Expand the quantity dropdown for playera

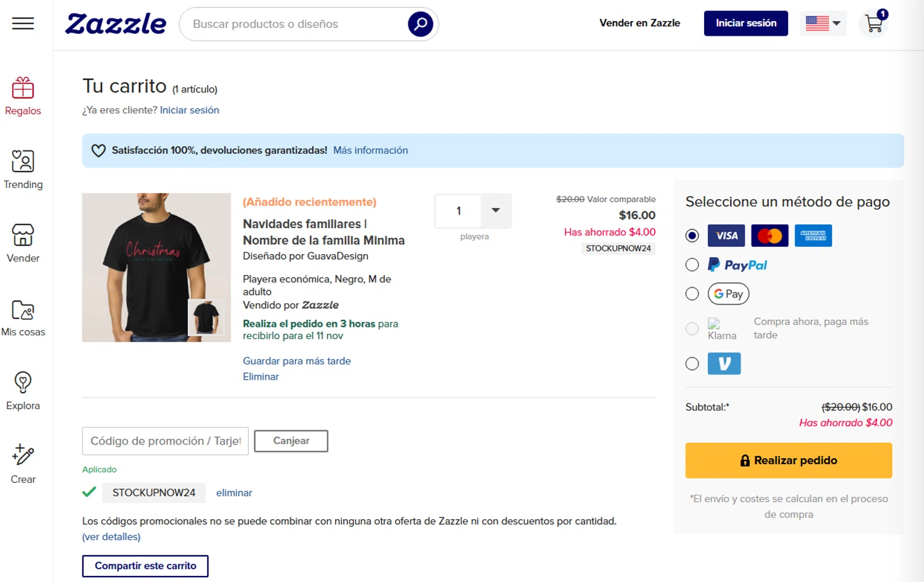[x=495, y=211]
